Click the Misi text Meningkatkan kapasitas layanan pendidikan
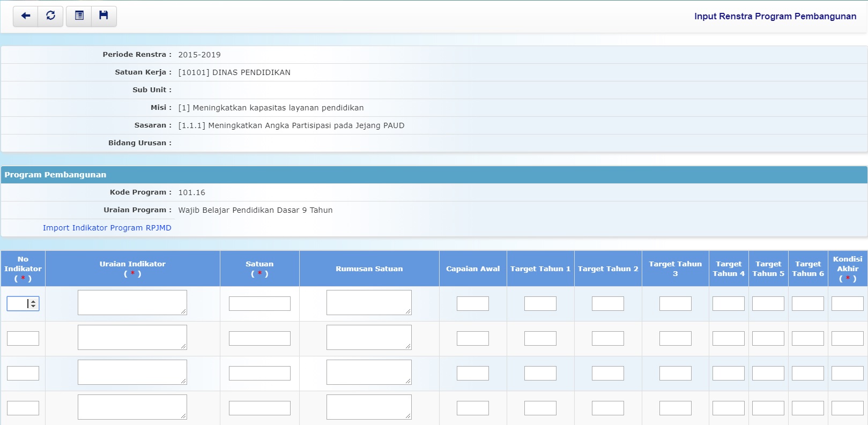 [271, 108]
